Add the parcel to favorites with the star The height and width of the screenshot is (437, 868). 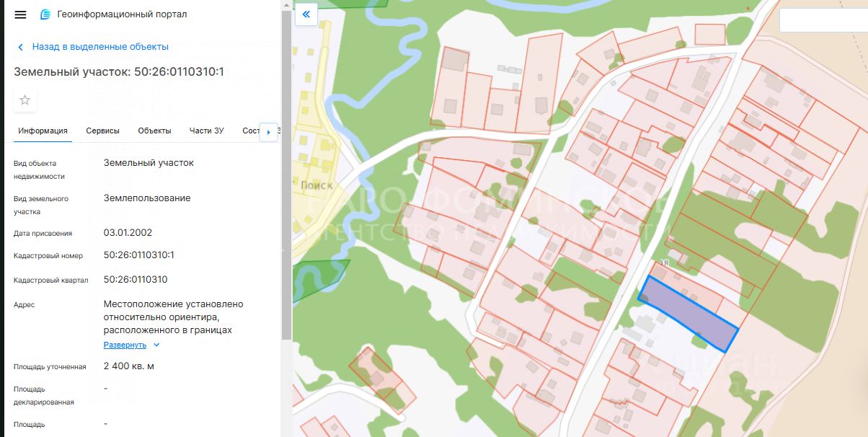point(25,100)
